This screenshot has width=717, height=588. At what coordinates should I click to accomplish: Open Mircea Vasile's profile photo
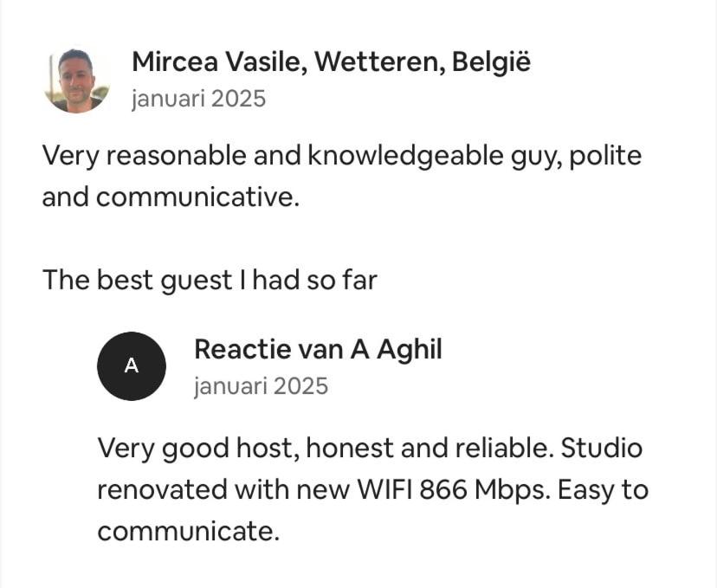pyautogui.click(x=76, y=81)
